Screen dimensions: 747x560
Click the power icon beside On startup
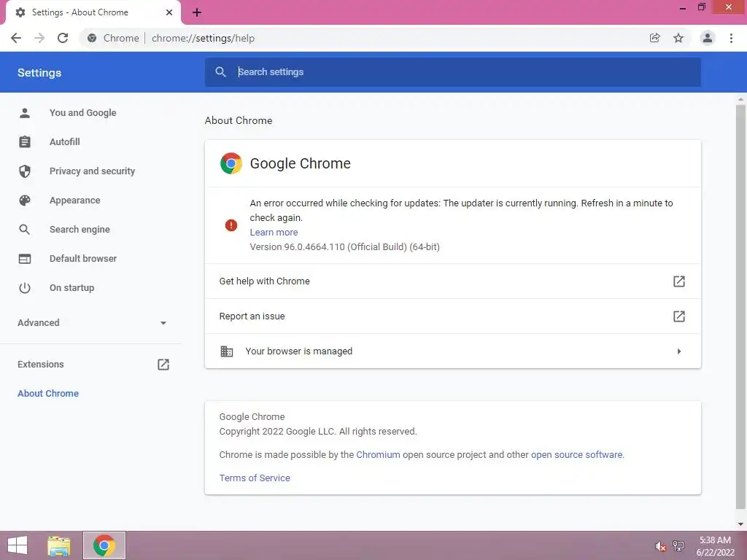25,287
